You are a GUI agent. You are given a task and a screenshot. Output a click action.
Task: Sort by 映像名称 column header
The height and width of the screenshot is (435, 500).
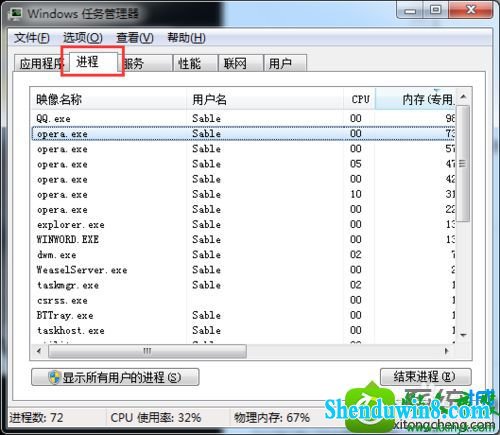tap(109, 99)
